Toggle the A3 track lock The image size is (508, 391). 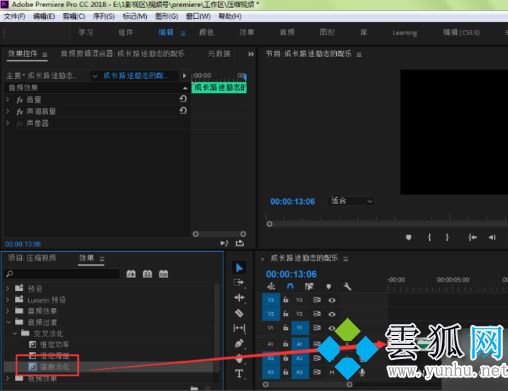pos(286,372)
